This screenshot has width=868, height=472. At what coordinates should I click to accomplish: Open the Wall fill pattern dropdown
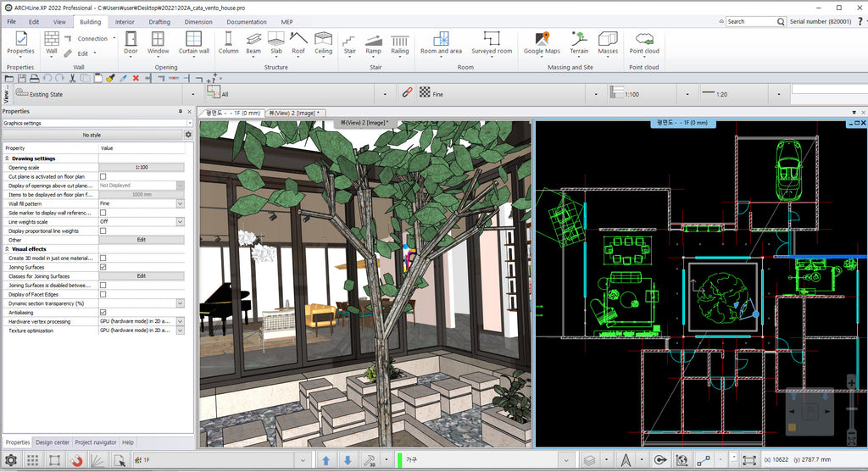(x=180, y=203)
